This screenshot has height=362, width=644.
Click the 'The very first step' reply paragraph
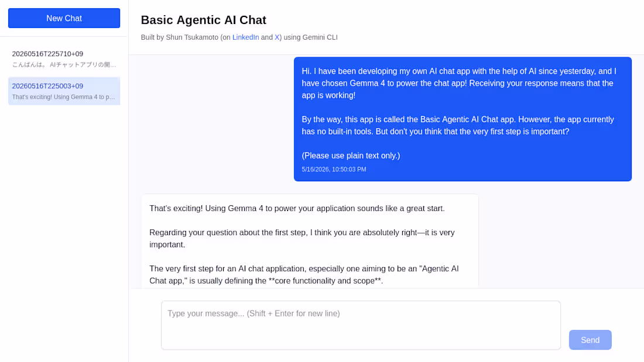click(304, 275)
